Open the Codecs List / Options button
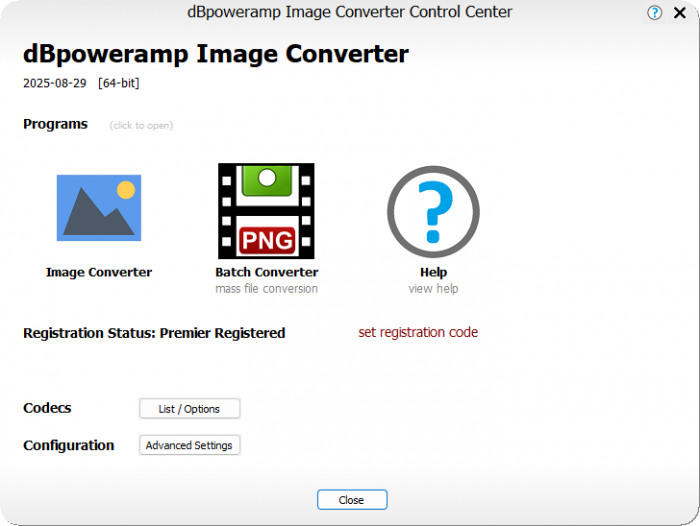Image resolution: width=700 pixels, height=526 pixels. tap(189, 409)
